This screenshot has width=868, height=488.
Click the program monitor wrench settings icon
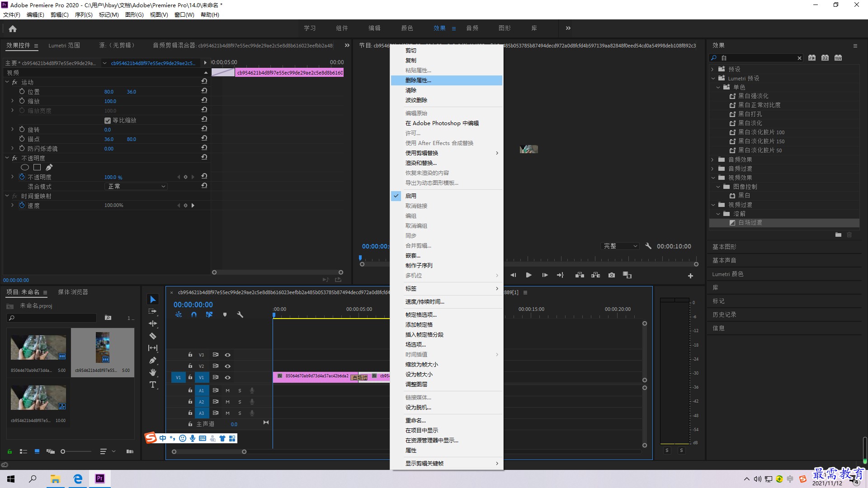coord(648,246)
